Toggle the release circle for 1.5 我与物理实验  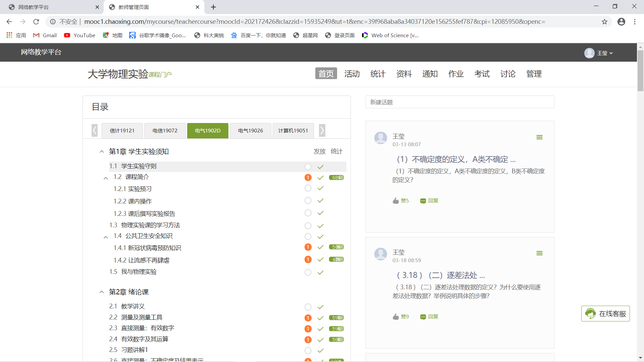tap(308, 272)
